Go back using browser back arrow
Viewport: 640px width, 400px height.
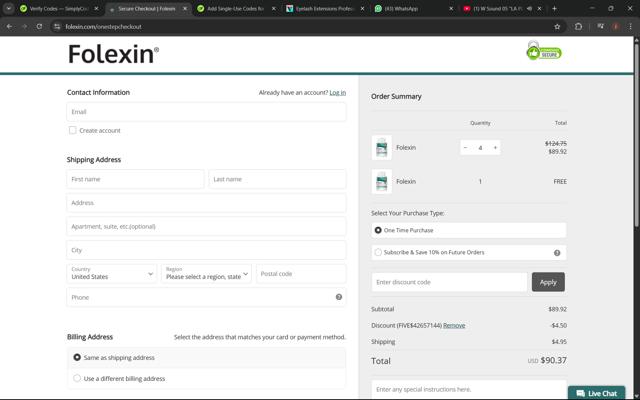tap(9, 27)
